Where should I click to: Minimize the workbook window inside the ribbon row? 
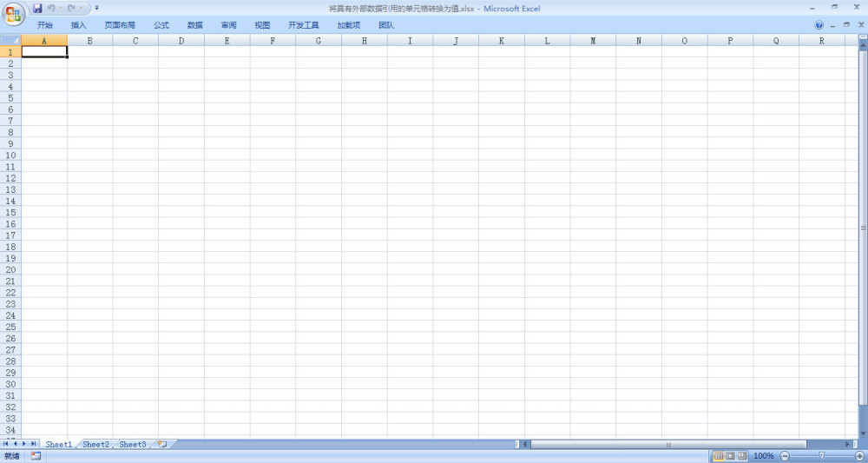click(x=833, y=25)
